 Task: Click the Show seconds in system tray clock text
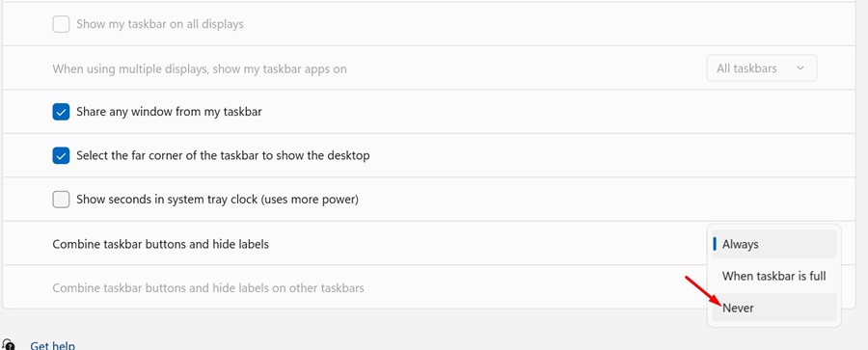[218, 200]
